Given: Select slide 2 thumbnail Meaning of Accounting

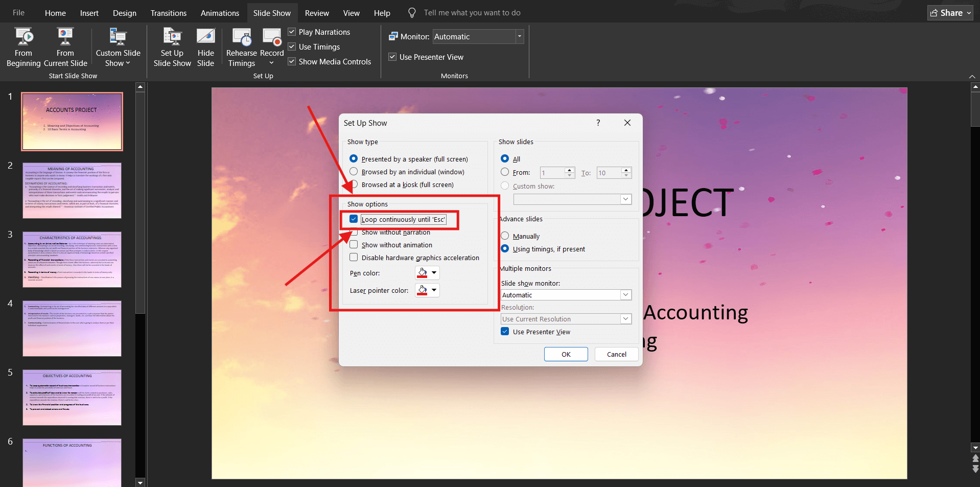Looking at the screenshot, I should coord(72,191).
